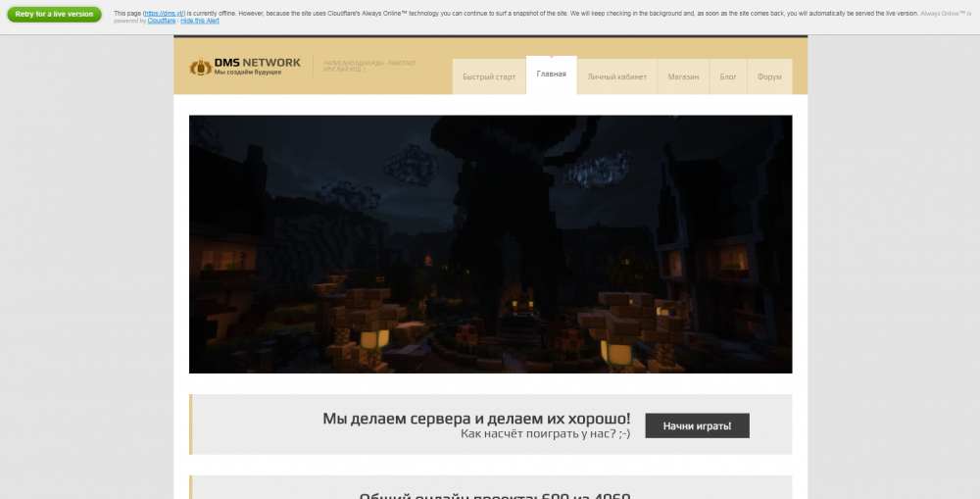Switch to the Блог tab

728,76
